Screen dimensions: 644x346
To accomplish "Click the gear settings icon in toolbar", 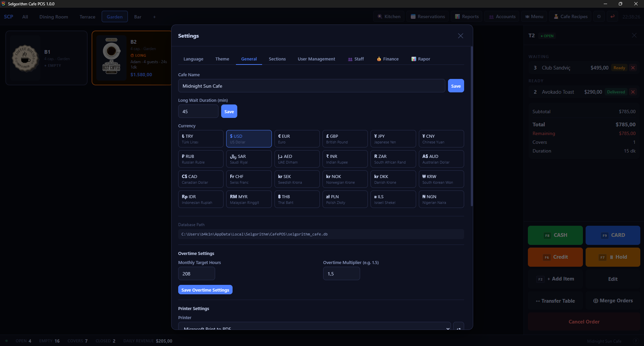I will (599, 16).
